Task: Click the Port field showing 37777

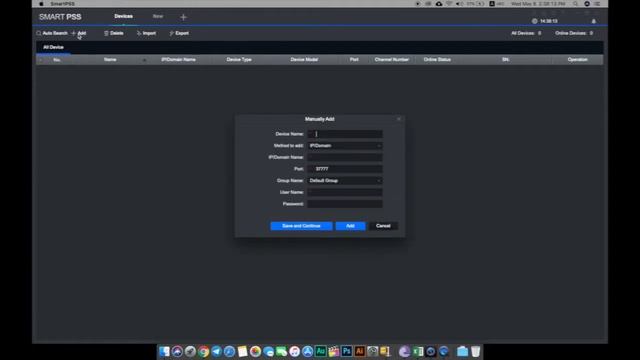Action: pyautogui.click(x=345, y=169)
